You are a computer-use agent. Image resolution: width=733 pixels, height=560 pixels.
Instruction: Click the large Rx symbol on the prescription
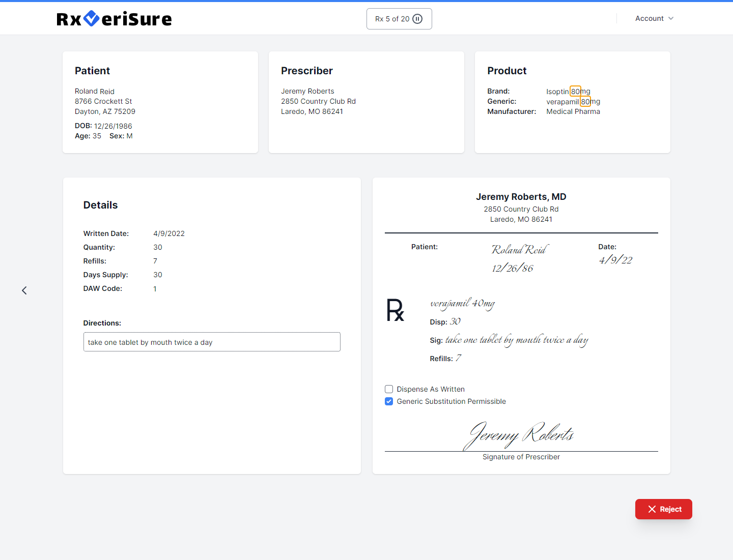[x=395, y=310]
